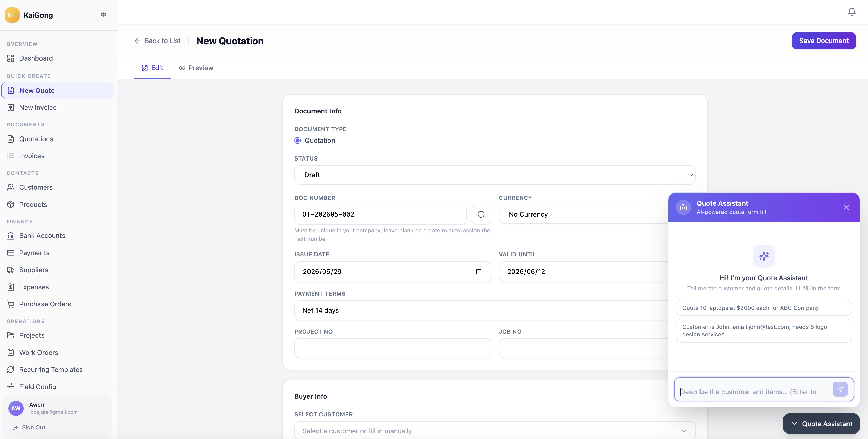Click the Work Orders clipboard icon
This screenshot has width=868, height=439.
pyautogui.click(x=11, y=352)
